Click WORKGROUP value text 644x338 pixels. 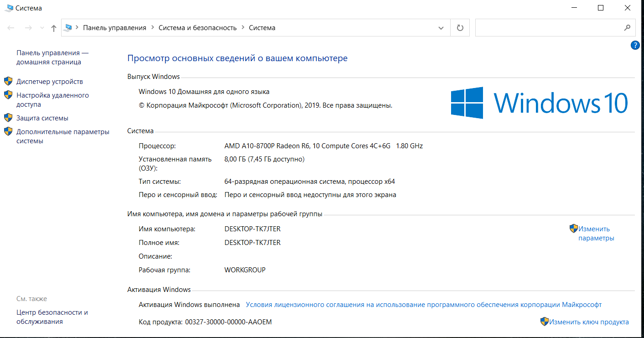click(x=245, y=270)
